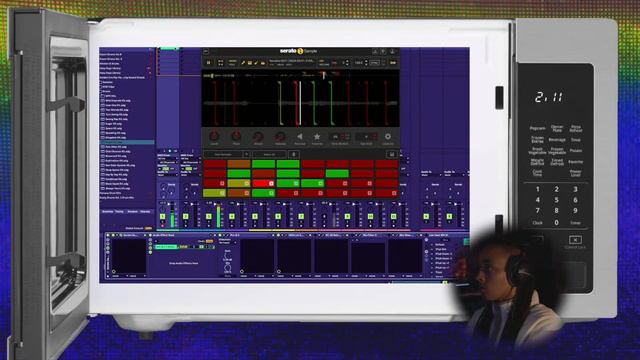The image size is (640, 360).
Task: Click the white playhead marker in the waveform
Action: 300,103
